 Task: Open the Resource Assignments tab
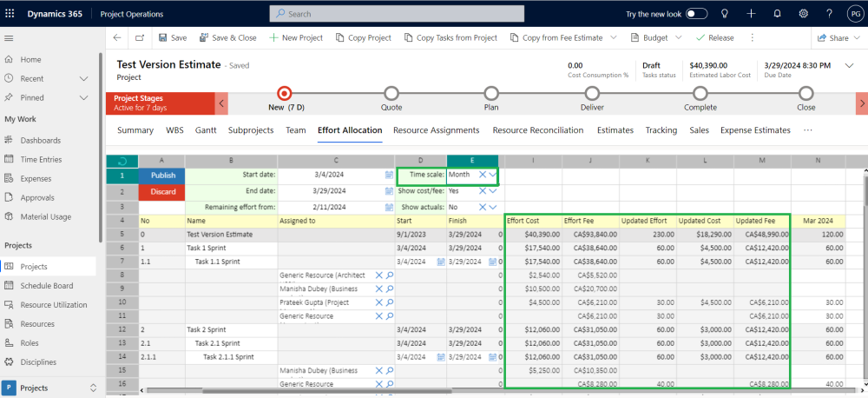pyautogui.click(x=436, y=130)
